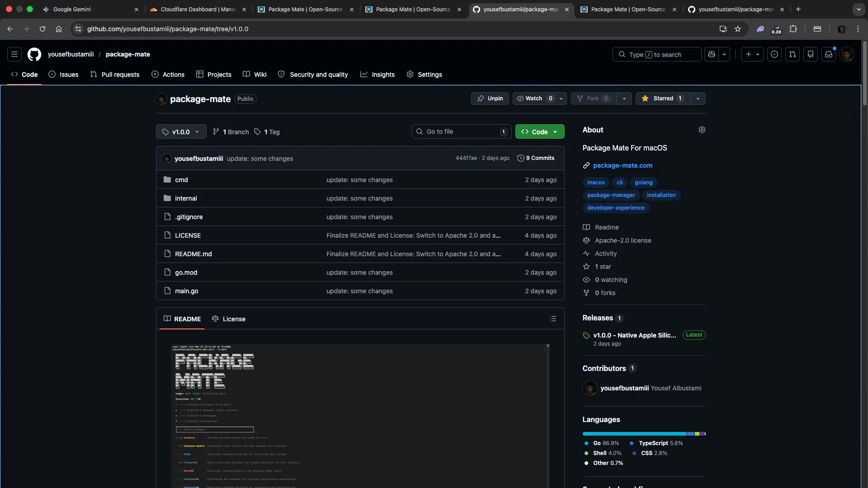This screenshot has width=868, height=488.
Task: View the 9 Commits history
Action: coord(536,158)
